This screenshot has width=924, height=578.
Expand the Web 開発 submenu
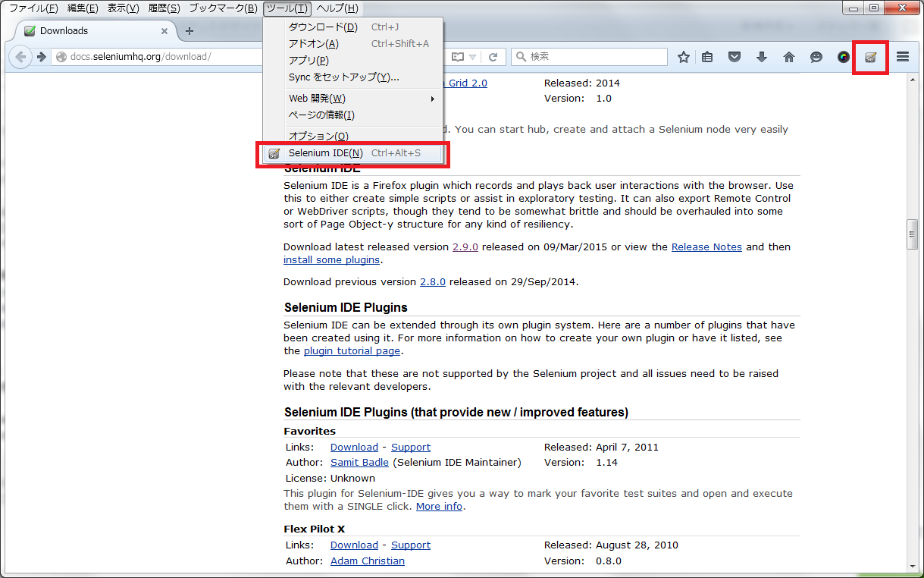pyautogui.click(x=352, y=98)
